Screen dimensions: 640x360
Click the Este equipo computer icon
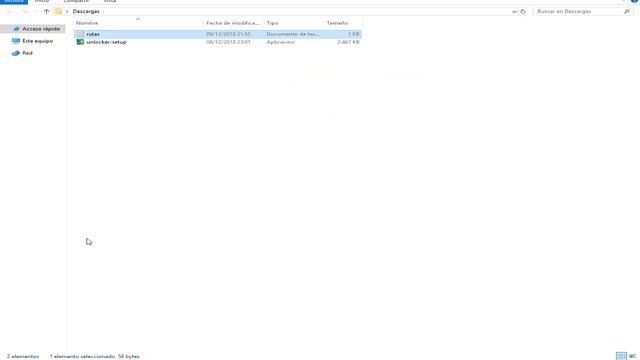(16, 41)
